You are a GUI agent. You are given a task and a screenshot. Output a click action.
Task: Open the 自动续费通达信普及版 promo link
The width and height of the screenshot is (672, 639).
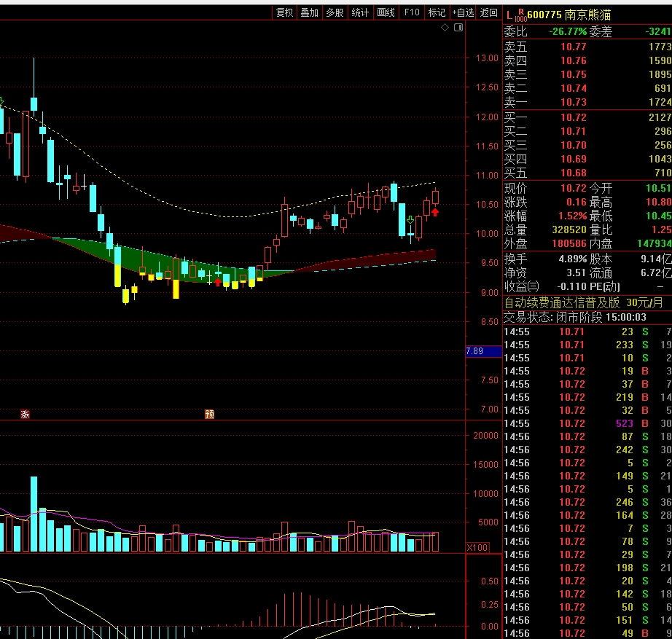tap(583, 303)
